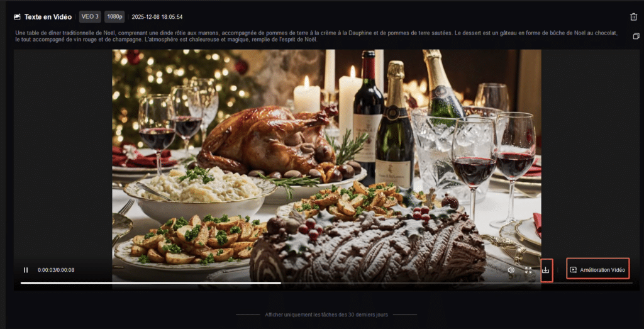This screenshot has height=329, width=644.
Task: Click the French Christmas dinner prompt text
Action: pyautogui.click(x=317, y=36)
